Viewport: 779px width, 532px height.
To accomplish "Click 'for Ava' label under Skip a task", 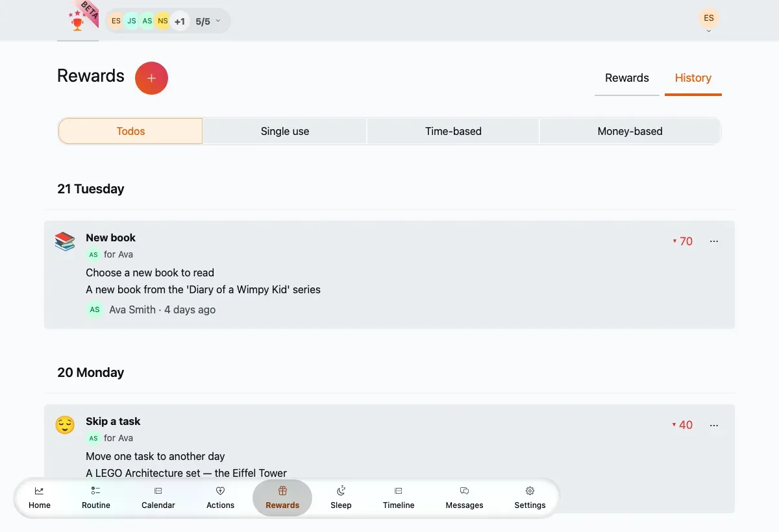I will coord(118,438).
